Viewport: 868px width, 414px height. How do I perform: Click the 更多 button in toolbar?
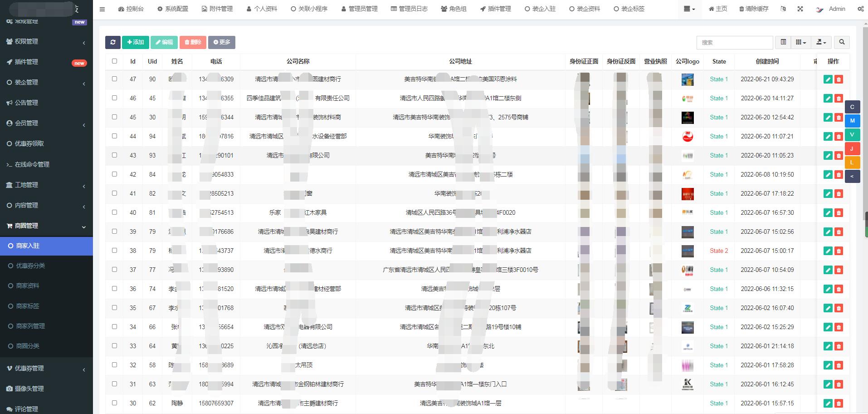click(221, 42)
